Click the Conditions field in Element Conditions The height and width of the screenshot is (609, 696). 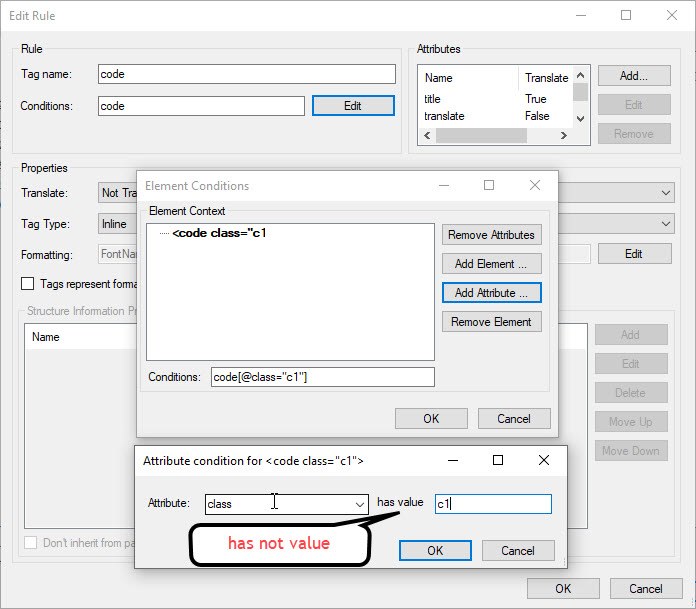pos(322,377)
